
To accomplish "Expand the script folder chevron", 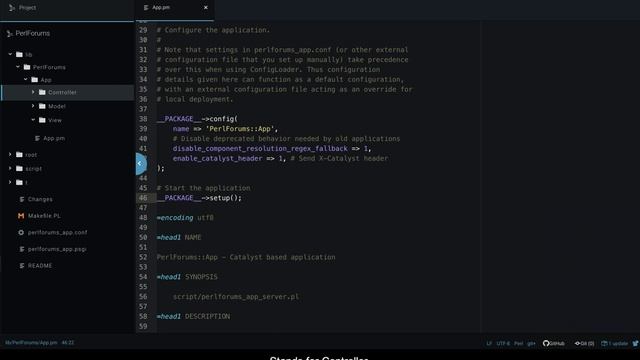I will click(x=10, y=168).
